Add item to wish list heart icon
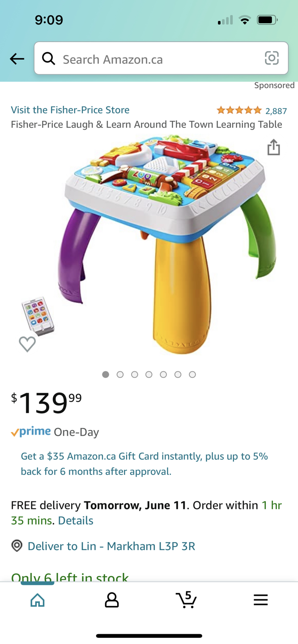Viewport: 298px width, 644px height. tap(27, 344)
